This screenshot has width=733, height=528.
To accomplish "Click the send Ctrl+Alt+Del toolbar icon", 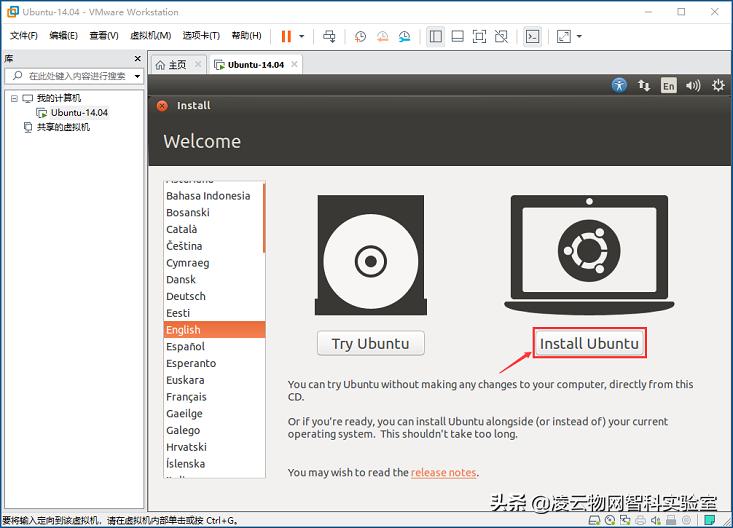I will pyautogui.click(x=329, y=36).
